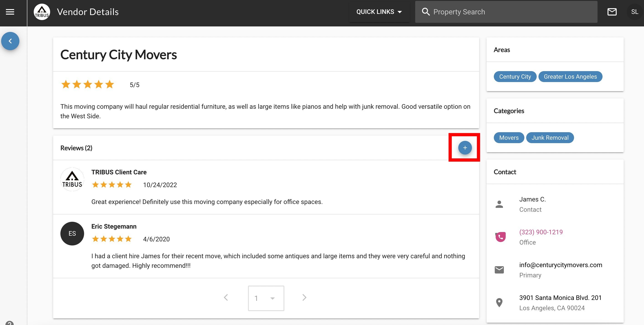Screen dimensions: 644x325
Task: Click the TRIBUS Client Care reviewer name
Action: click(119, 172)
